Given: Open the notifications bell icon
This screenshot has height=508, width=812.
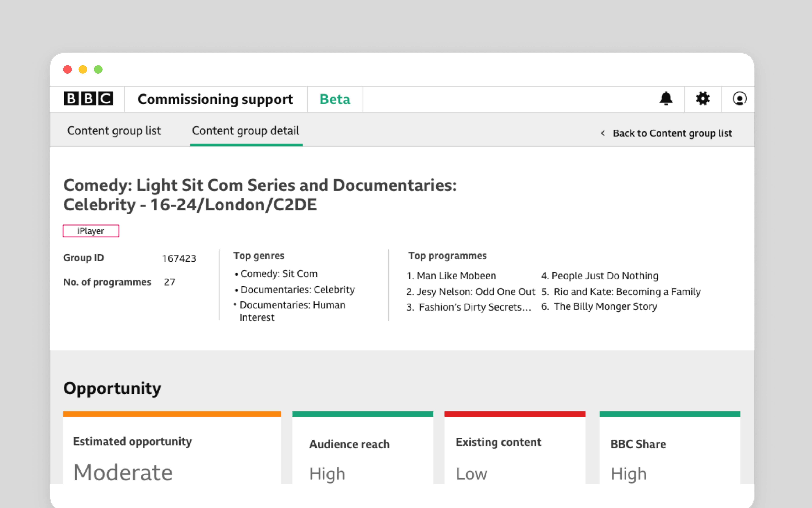Looking at the screenshot, I should point(666,99).
